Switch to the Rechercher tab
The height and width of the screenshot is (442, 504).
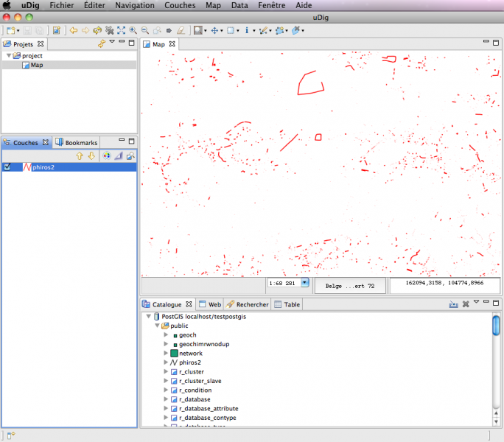point(248,304)
